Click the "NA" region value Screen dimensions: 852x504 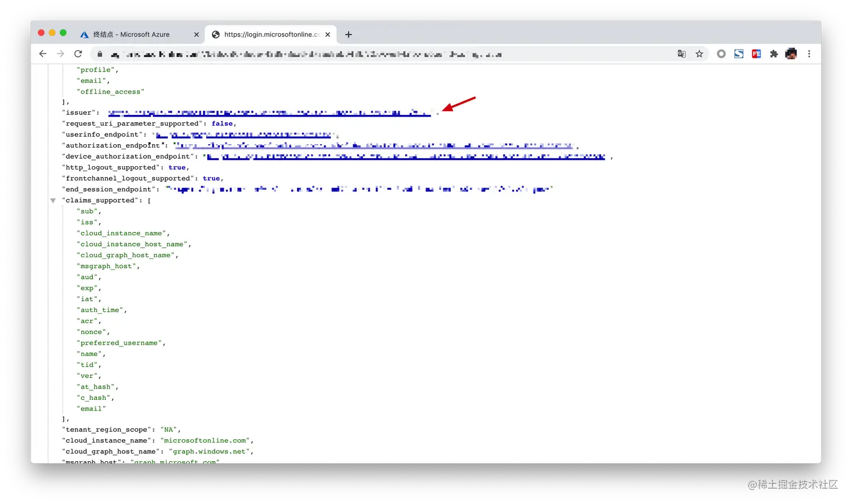point(169,430)
